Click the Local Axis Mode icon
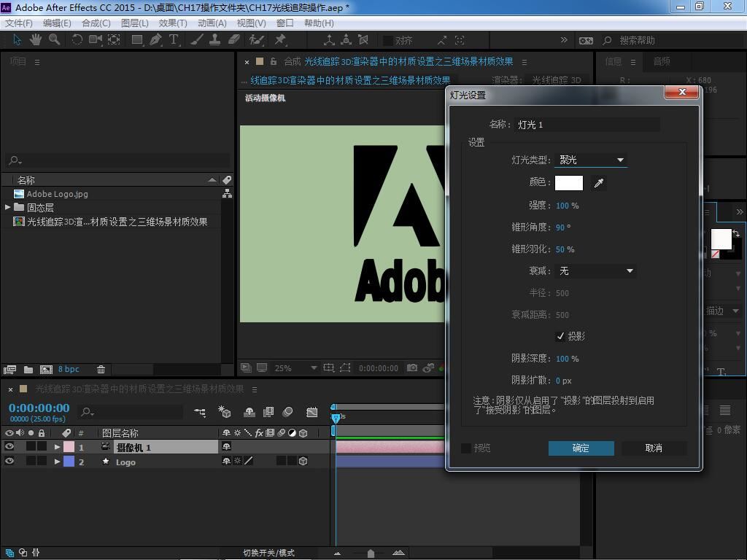 (329, 40)
